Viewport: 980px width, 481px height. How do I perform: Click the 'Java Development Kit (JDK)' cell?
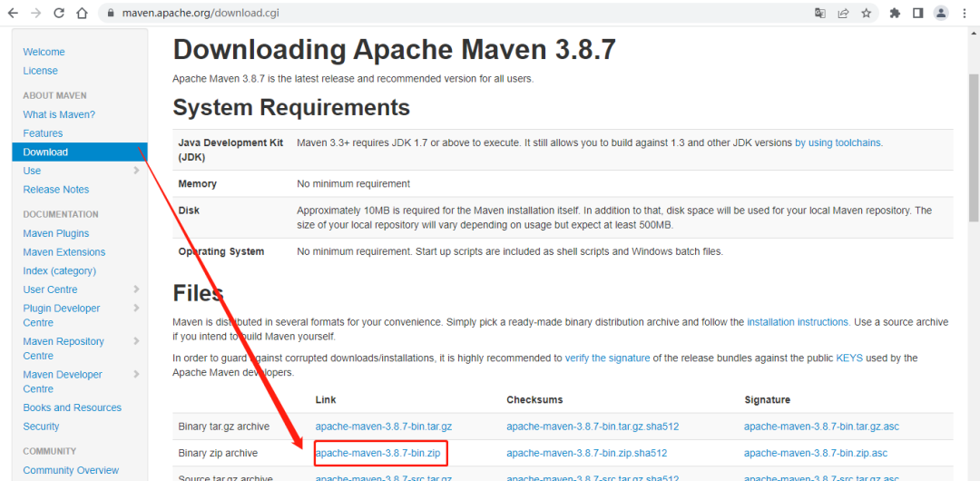(x=230, y=150)
